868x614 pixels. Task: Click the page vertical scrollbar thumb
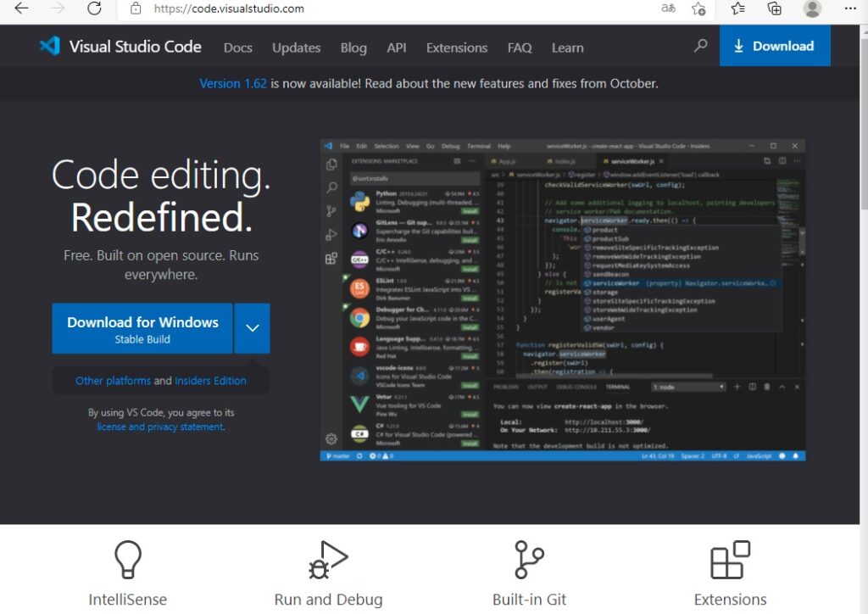(x=864, y=122)
